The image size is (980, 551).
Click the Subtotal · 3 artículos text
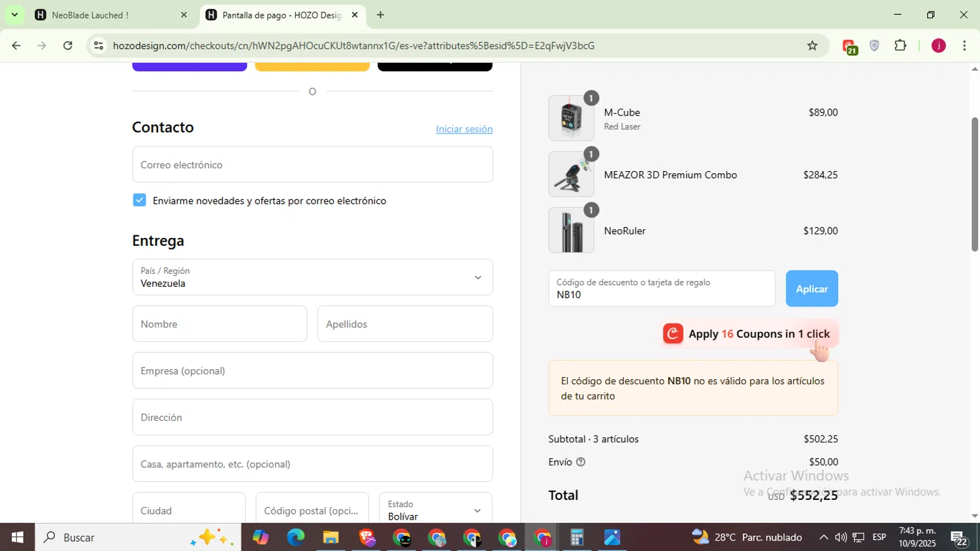click(x=593, y=439)
